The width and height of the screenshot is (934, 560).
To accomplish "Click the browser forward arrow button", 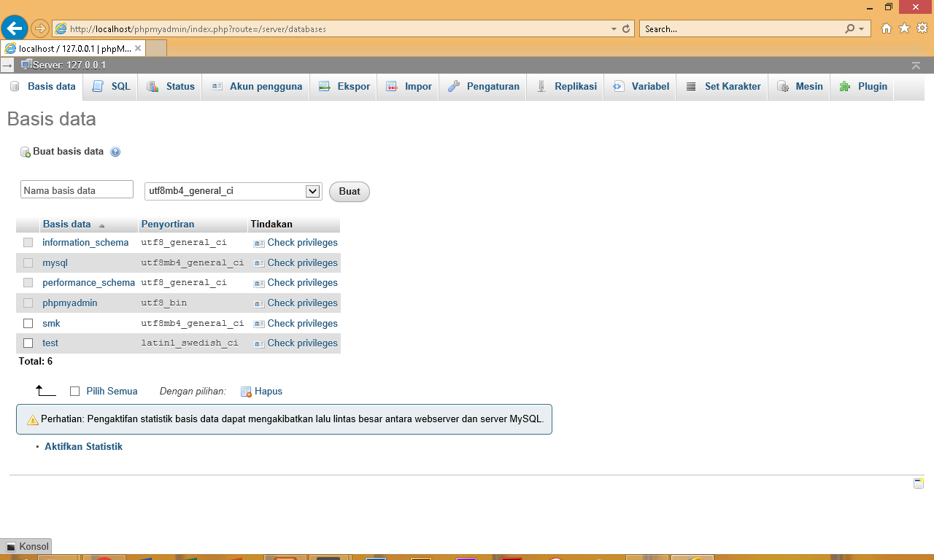I will click(x=40, y=29).
